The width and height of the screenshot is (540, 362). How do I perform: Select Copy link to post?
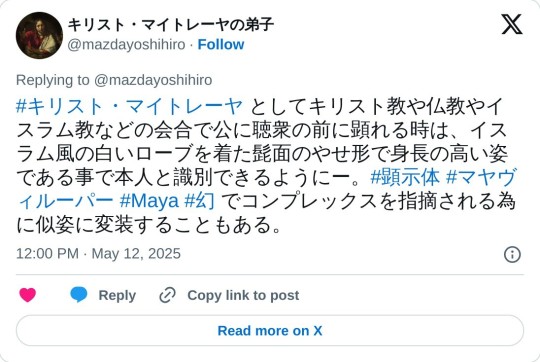pyautogui.click(x=243, y=296)
